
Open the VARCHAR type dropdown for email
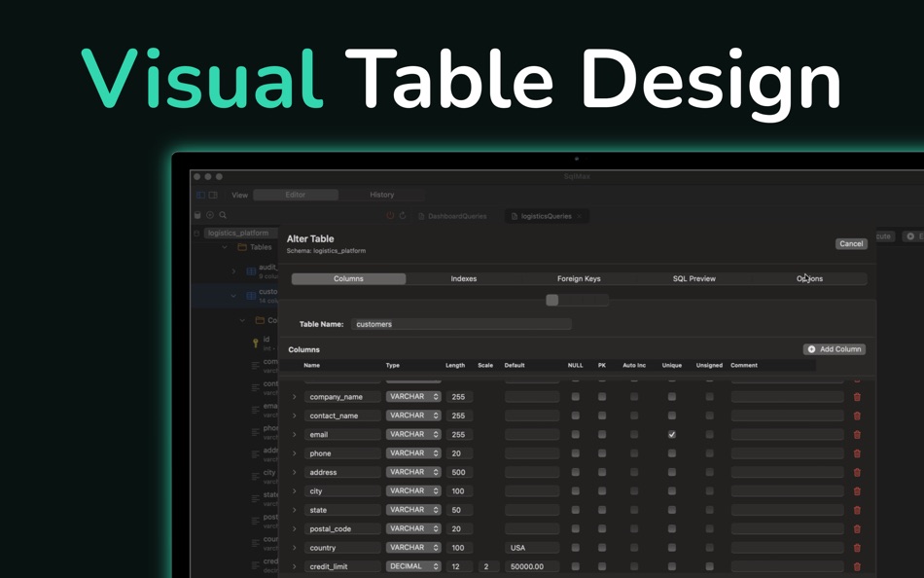point(413,435)
